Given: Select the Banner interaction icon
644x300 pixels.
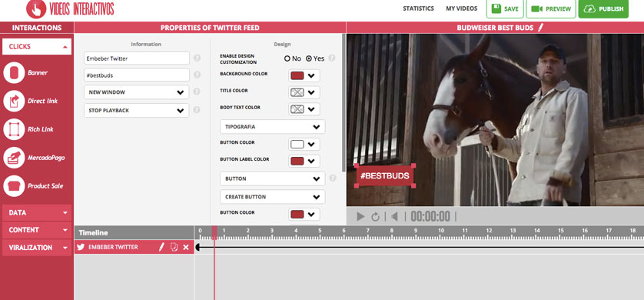Looking at the screenshot, I should [x=14, y=73].
